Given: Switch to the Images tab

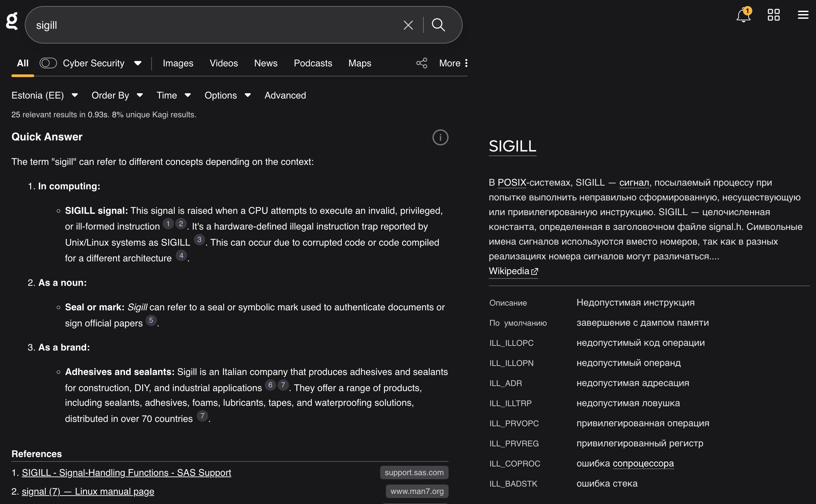Looking at the screenshot, I should (x=178, y=63).
